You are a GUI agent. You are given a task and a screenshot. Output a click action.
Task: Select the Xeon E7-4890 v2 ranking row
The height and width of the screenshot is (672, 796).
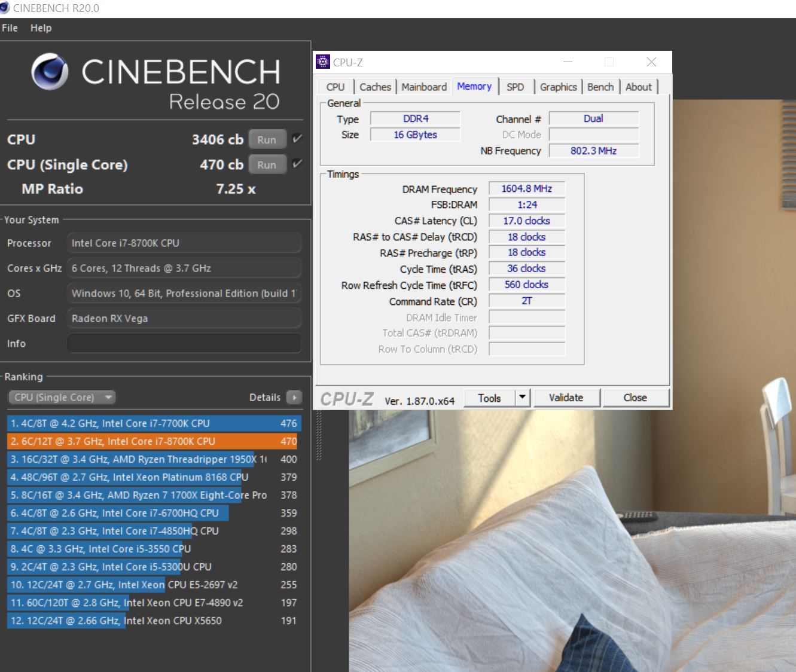tap(154, 603)
